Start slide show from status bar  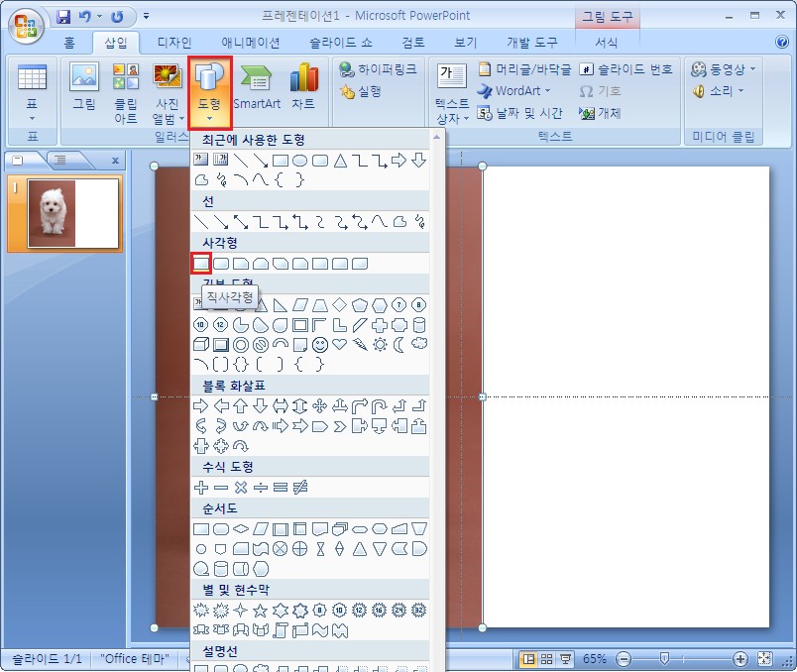565,659
